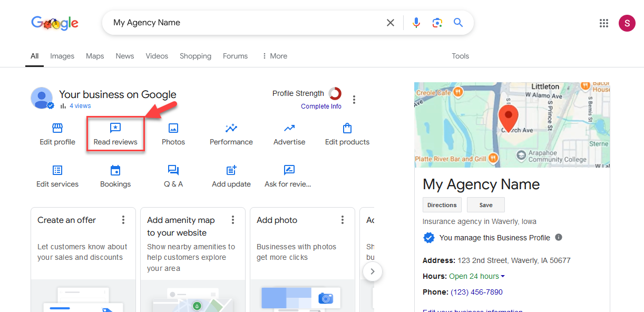Select the All results tab
The image size is (644, 312).
(x=34, y=56)
